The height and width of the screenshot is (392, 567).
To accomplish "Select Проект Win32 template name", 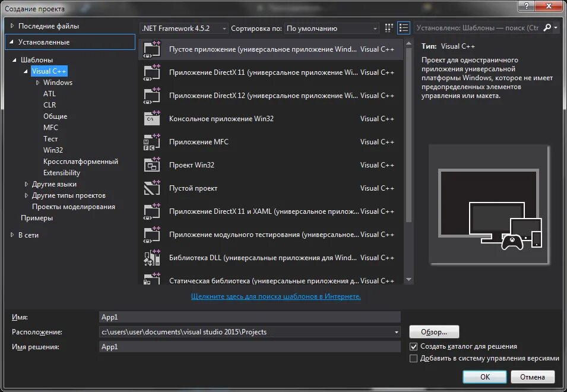I will pos(192,165).
